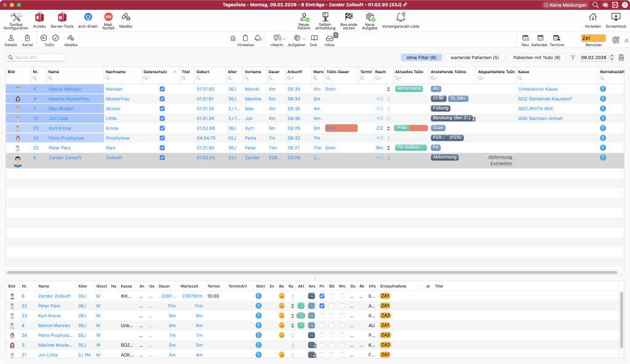The image size is (630, 364).
Task: Open the Kalender icon
Action: 540,39
